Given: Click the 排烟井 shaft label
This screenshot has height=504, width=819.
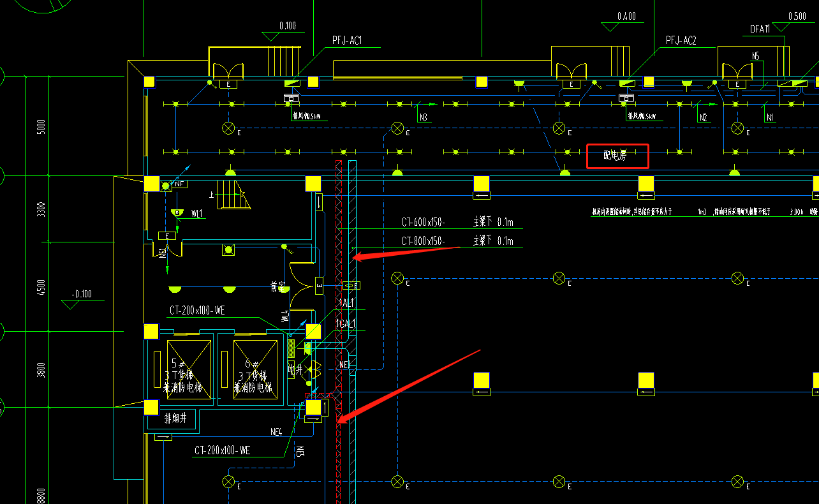Looking at the screenshot, I should [175, 419].
